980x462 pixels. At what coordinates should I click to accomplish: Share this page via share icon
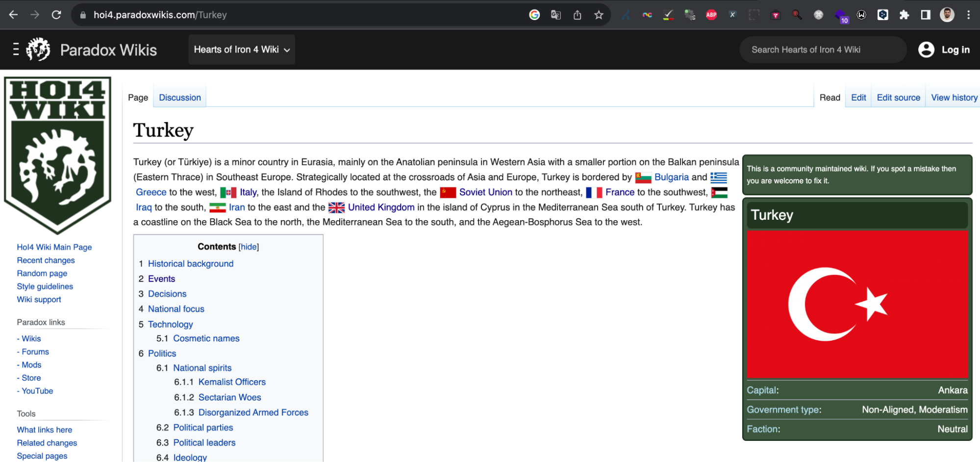coord(578,15)
